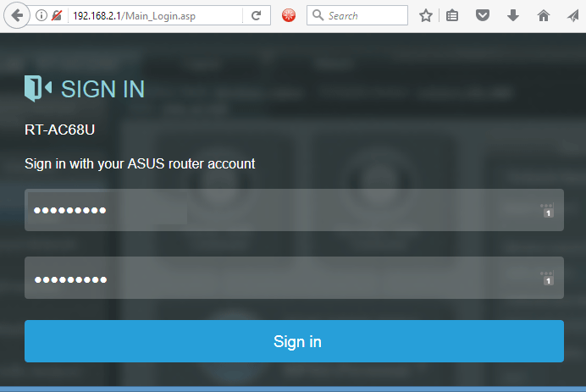Open the downloads arrow icon
Viewport: 586px width, 392px height.
click(513, 16)
